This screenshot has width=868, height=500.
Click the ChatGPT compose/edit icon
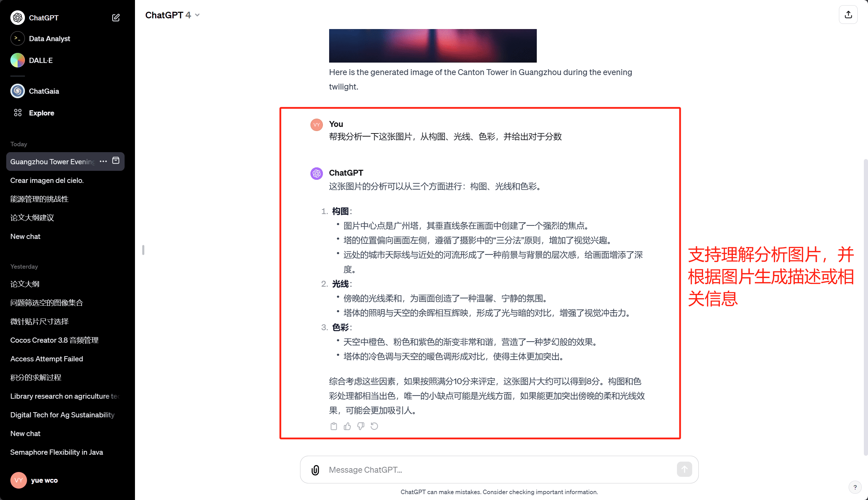(117, 17)
